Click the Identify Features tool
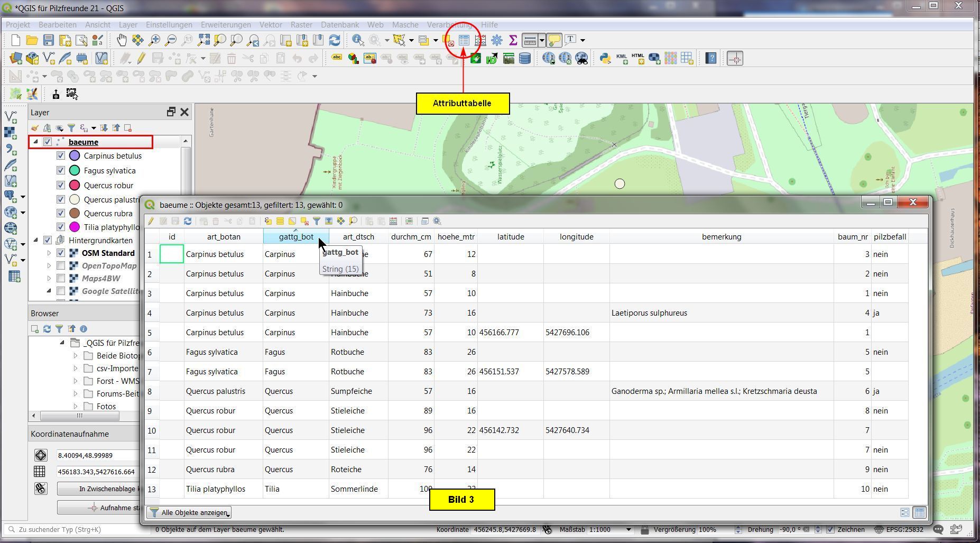The height and width of the screenshot is (543, 980). pos(358,40)
